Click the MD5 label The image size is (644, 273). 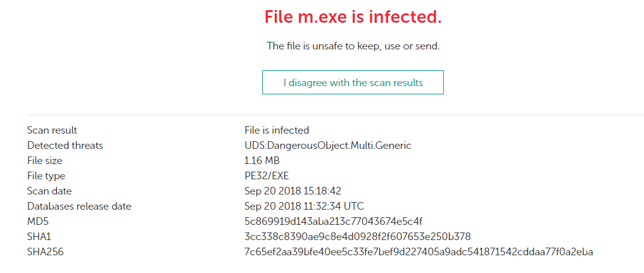pos(37,222)
